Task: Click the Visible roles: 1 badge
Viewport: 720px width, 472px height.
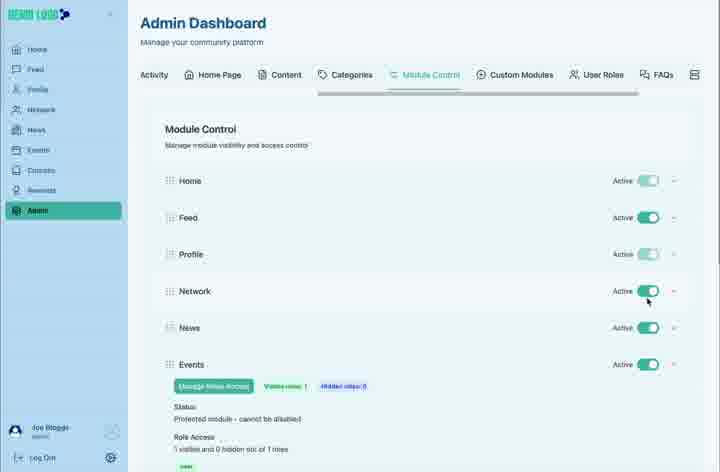Action: click(285, 387)
